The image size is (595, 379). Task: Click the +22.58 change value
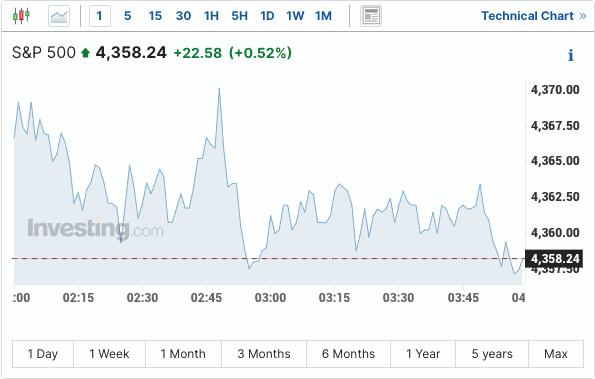197,53
